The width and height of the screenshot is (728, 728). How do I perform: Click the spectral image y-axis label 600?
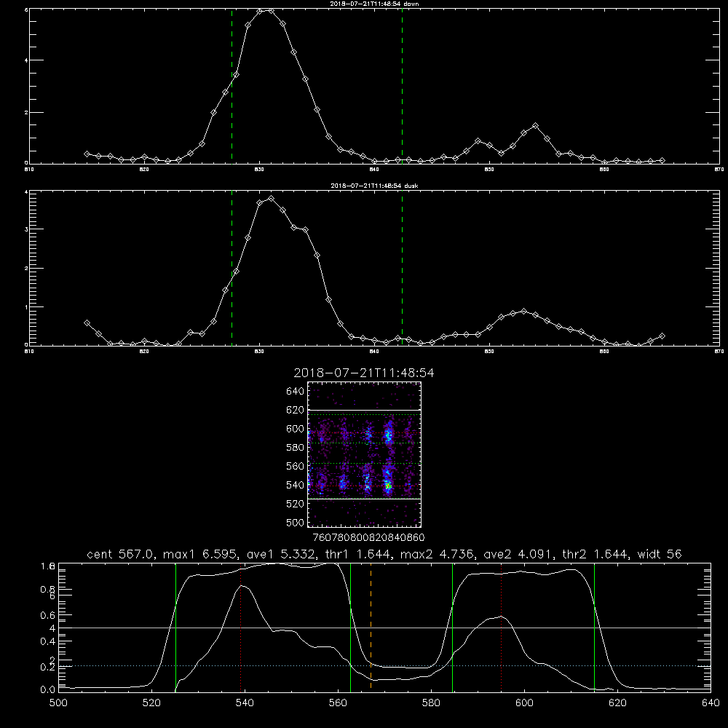pos(295,429)
